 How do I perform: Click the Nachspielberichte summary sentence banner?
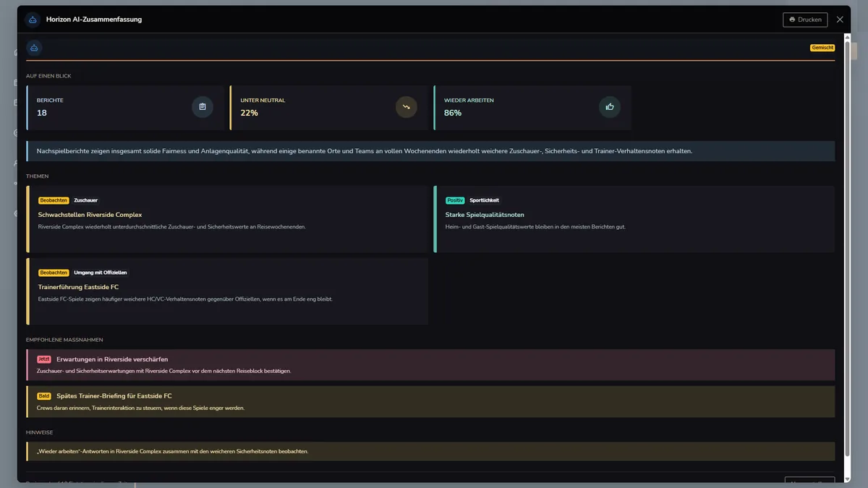click(430, 151)
